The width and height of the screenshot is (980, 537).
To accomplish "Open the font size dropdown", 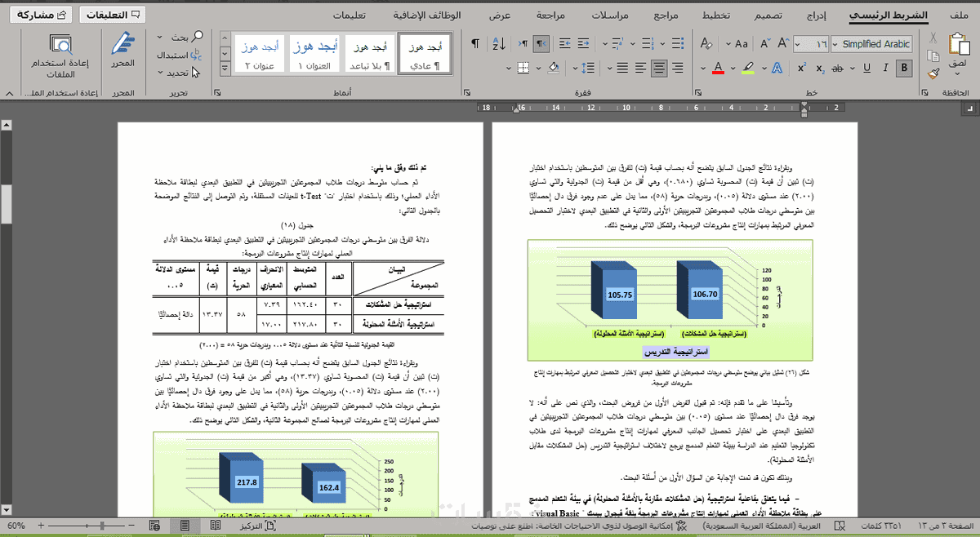I will pyautogui.click(x=797, y=44).
